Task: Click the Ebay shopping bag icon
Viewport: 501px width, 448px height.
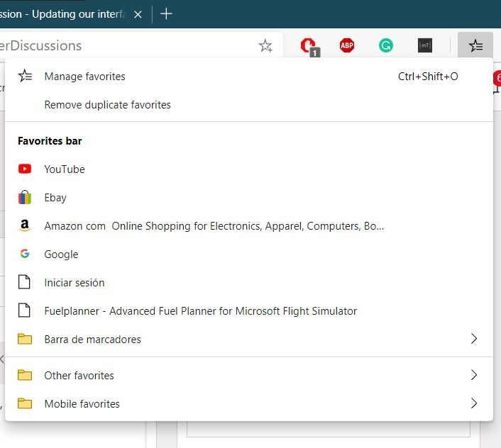Action: coord(25,197)
